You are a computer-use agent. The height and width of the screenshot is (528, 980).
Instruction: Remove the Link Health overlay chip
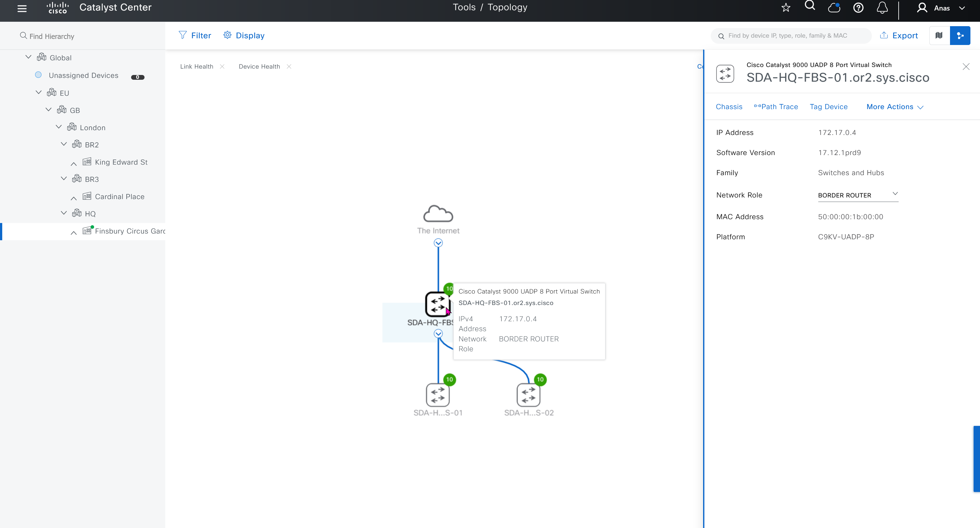tap(222, 67)
